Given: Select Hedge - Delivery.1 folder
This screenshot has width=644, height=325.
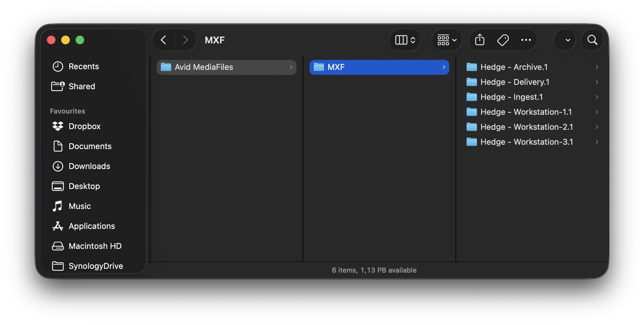Looking at the screenshot, I should coord(515,82).
